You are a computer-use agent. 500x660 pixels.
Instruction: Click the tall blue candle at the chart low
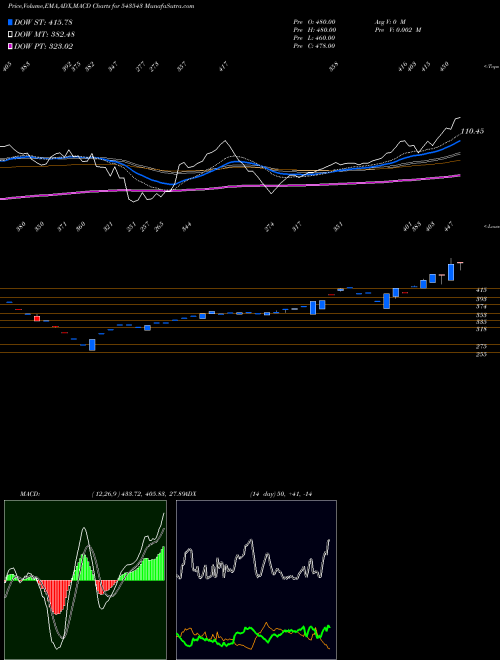coord(92,345)
